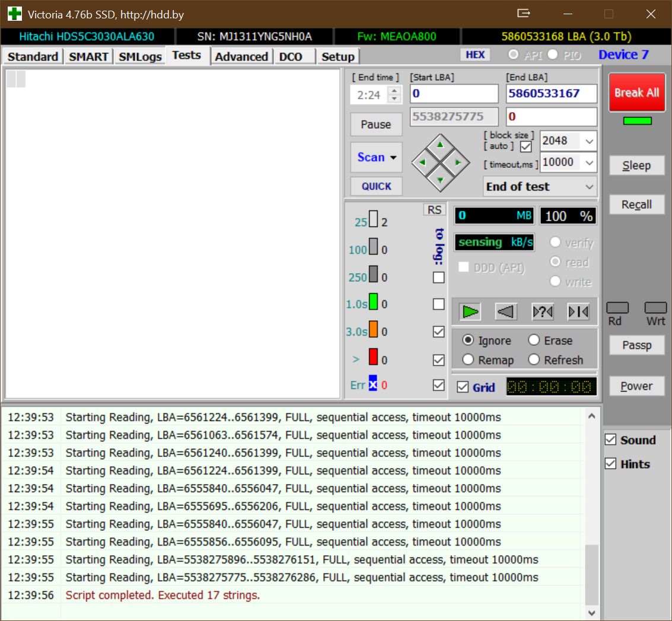Click the red Break All button
The width and height of the screenshot is (672, 621).
(636, 93)
